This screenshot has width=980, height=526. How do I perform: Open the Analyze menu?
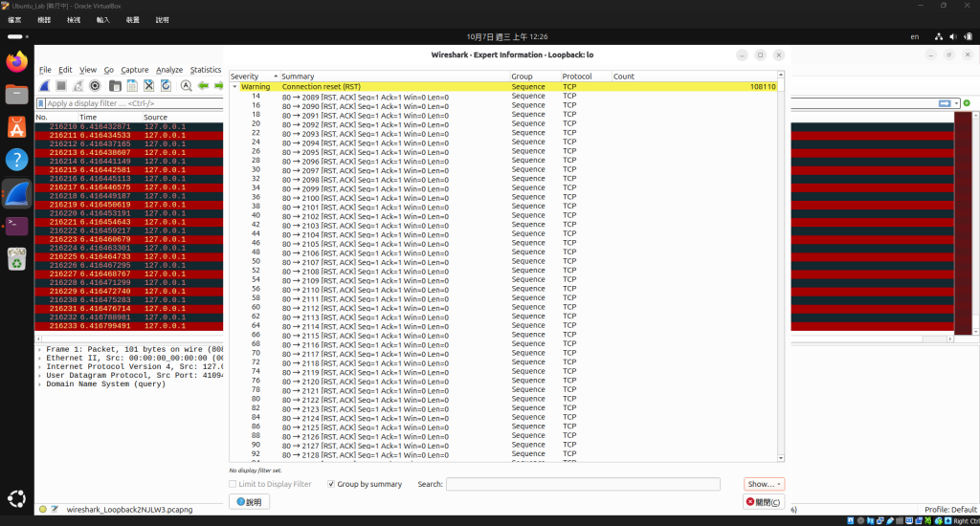point(169,70)
